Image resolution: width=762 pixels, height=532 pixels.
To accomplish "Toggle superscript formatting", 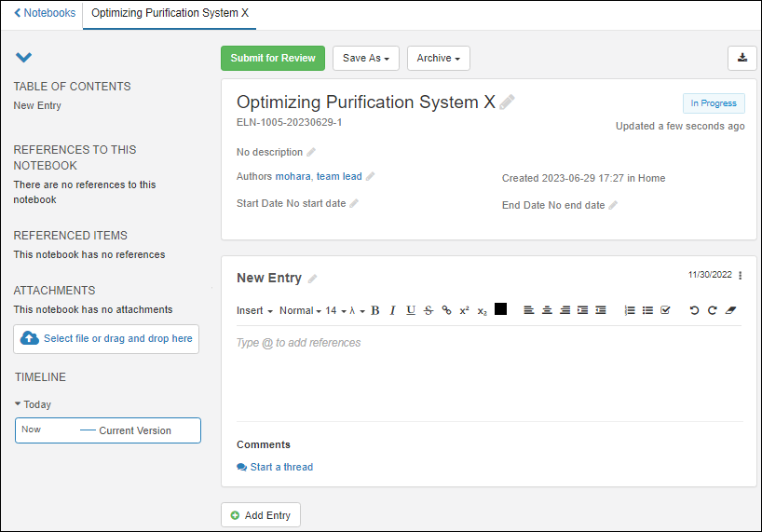I will (x=464, y=310).
